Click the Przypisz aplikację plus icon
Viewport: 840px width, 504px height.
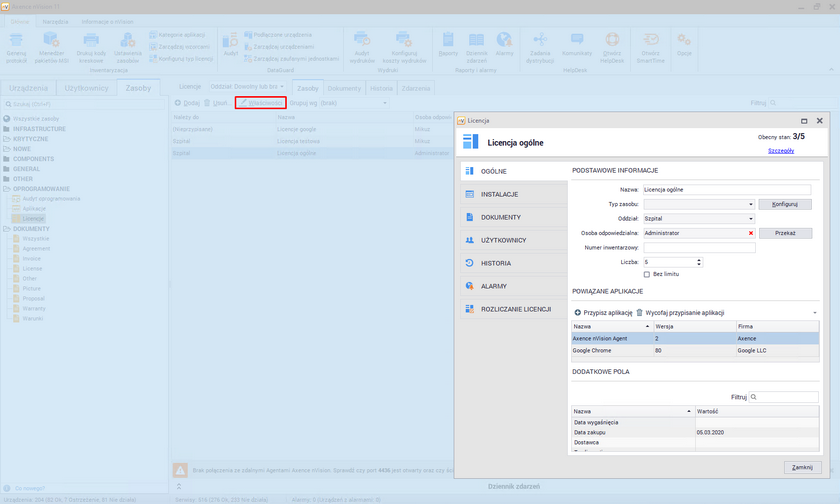coord(577,313)
